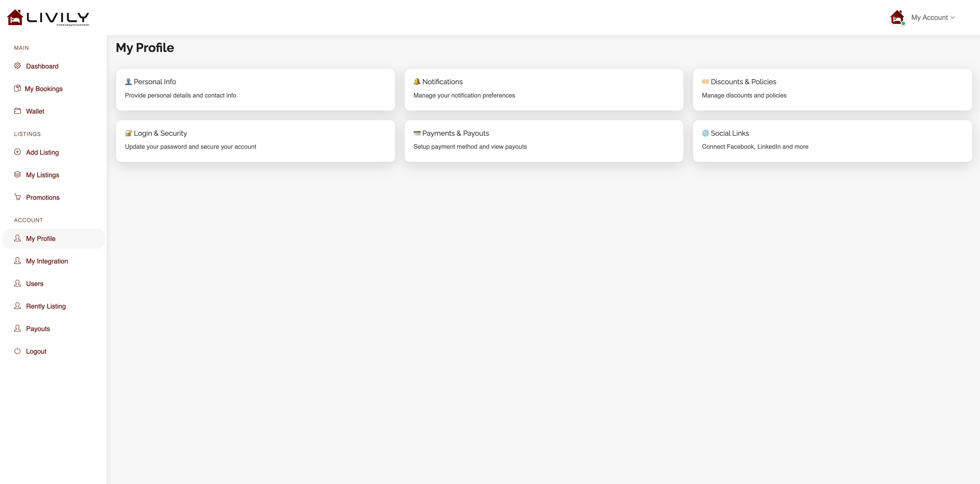This screenshot has width=980, height=484.
Task: Open the My Account dropdown menu
Action: pyautogui.click(x=929, y=17)
